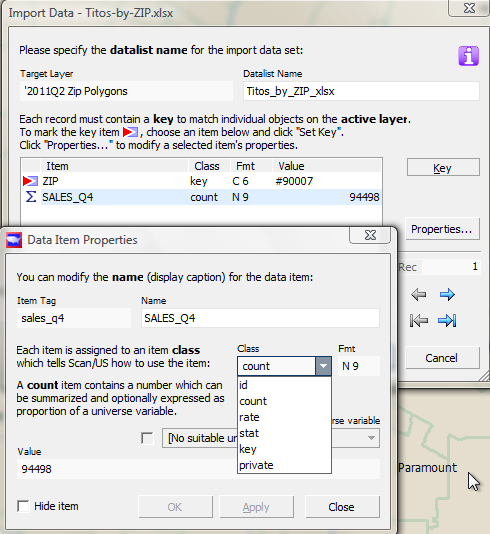Click the Target Layer field
The image size is (490, 534).
pos(126,91)
